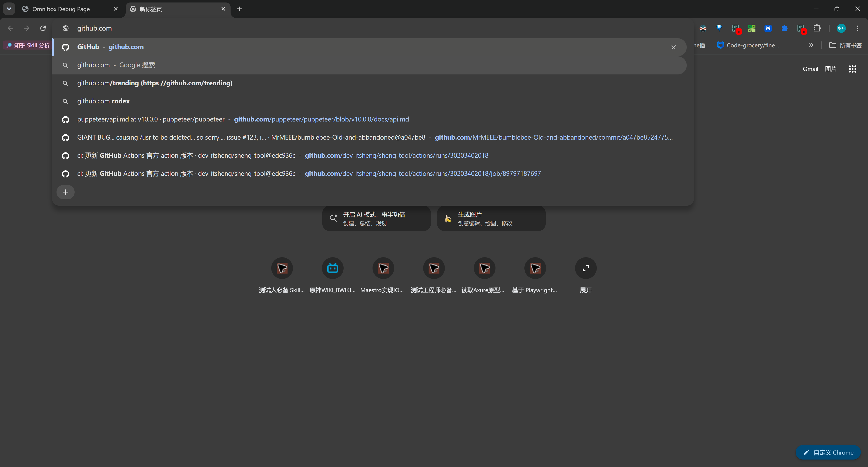Open Chrome's three-dot menu

tap(858, 28)
